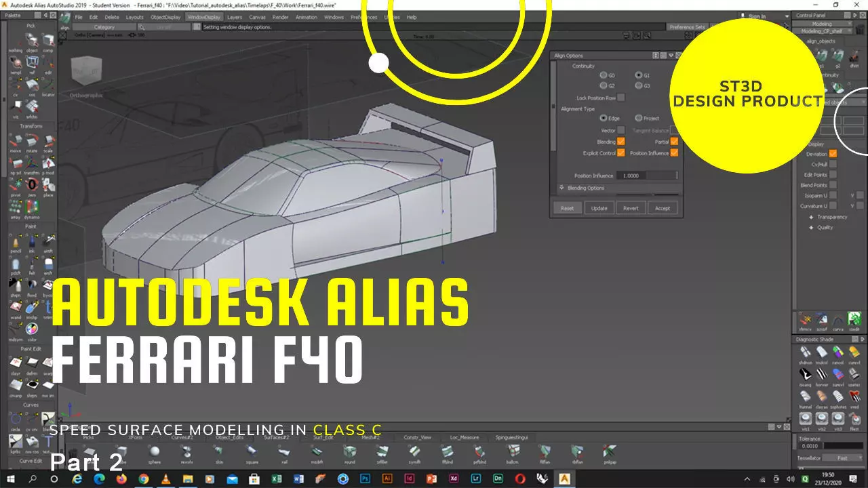868x488 pixels.
Task: Click the vis1 diagnostic shade icon
Action: point(805,421)
